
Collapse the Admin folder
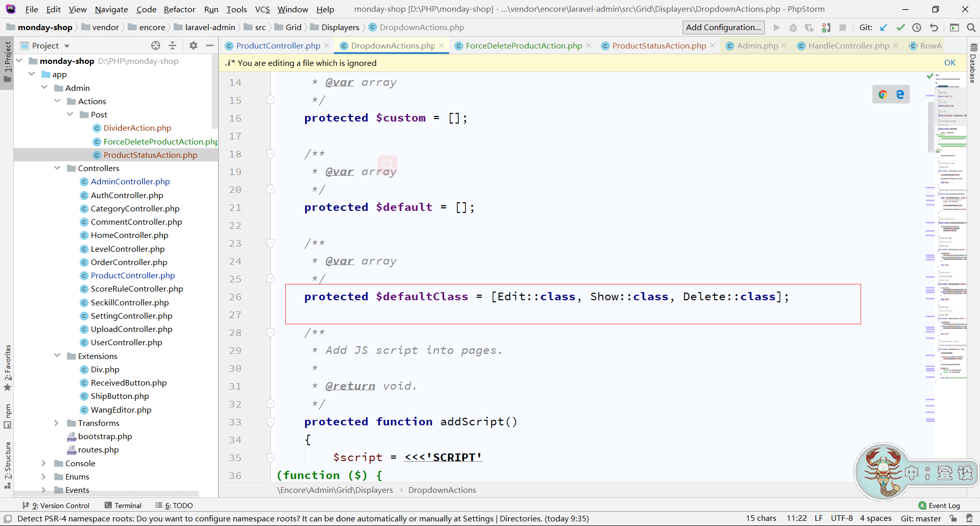coord(44,88)
